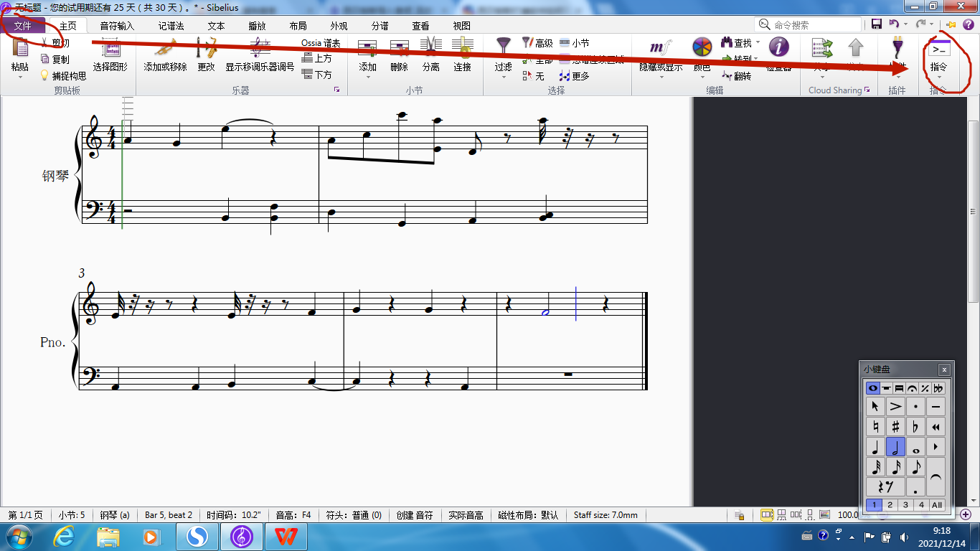Viewport: 980px width, 551px height.
Task: Open the Color (颜色) wheel picker
Action: coord(702,47)
